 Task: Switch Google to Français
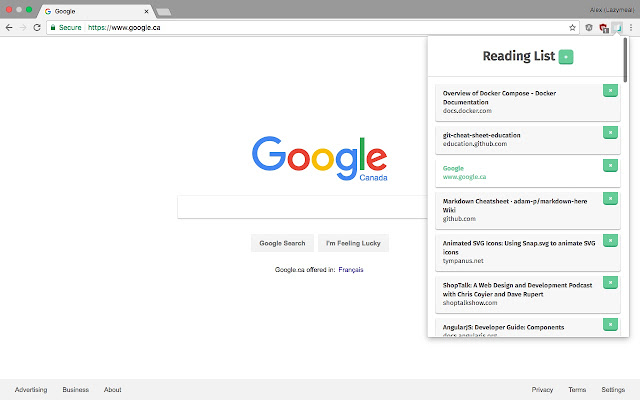point(351,269)
